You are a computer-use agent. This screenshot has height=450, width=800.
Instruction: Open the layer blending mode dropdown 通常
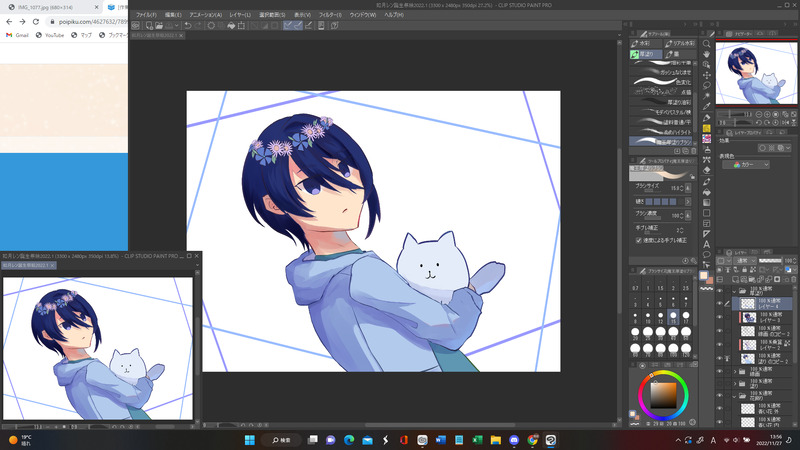(x=745, y=261)
